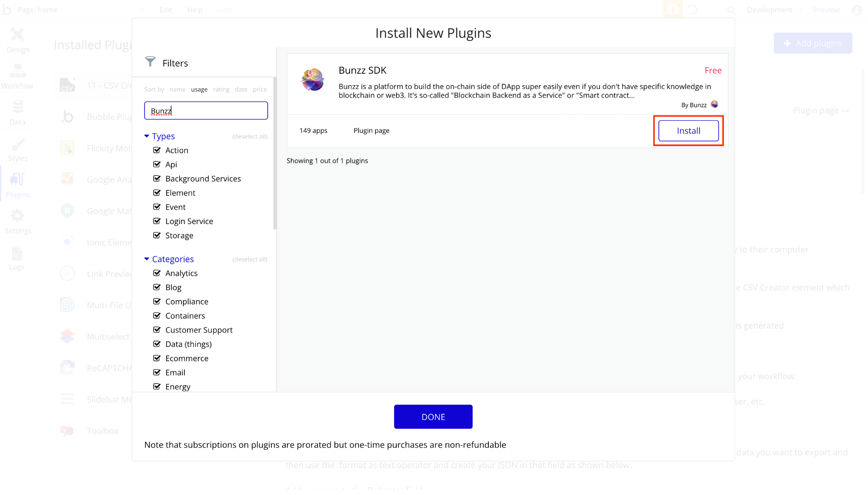Click the user account avatar icon
This screenshot has height=495, width=868.
pyautogui.click(x=857, y=10)
